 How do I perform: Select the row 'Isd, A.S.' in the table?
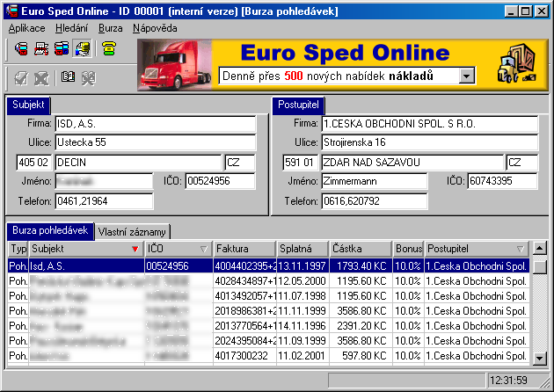(268, 266)
